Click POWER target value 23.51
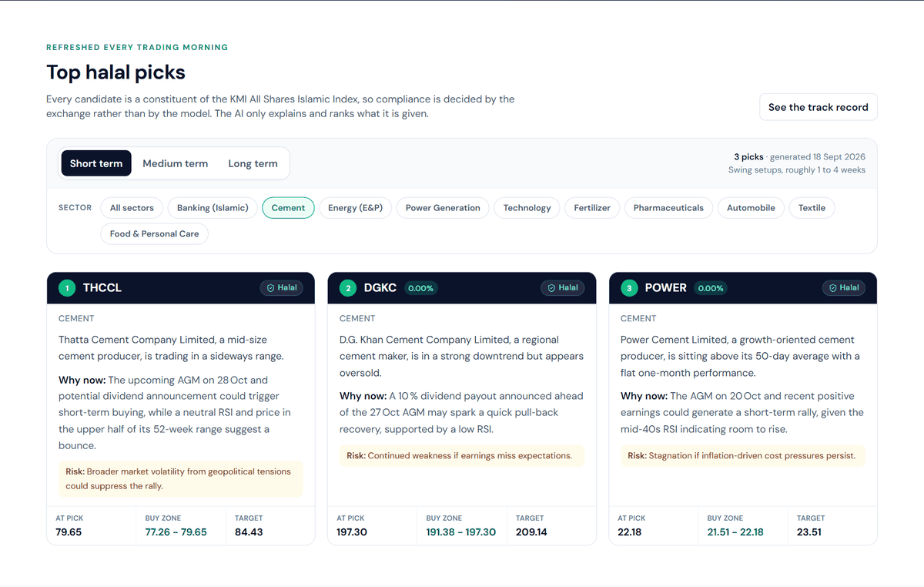924x587 pixels. pos(809,532)
